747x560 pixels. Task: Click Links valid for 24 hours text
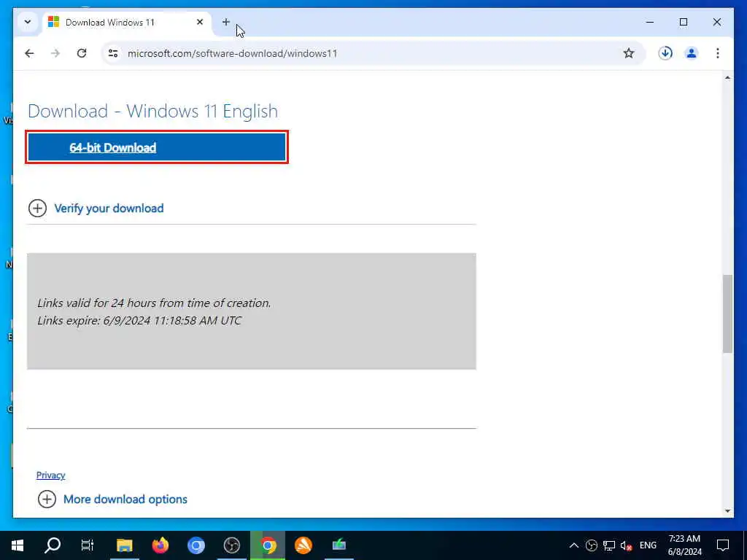154,303
